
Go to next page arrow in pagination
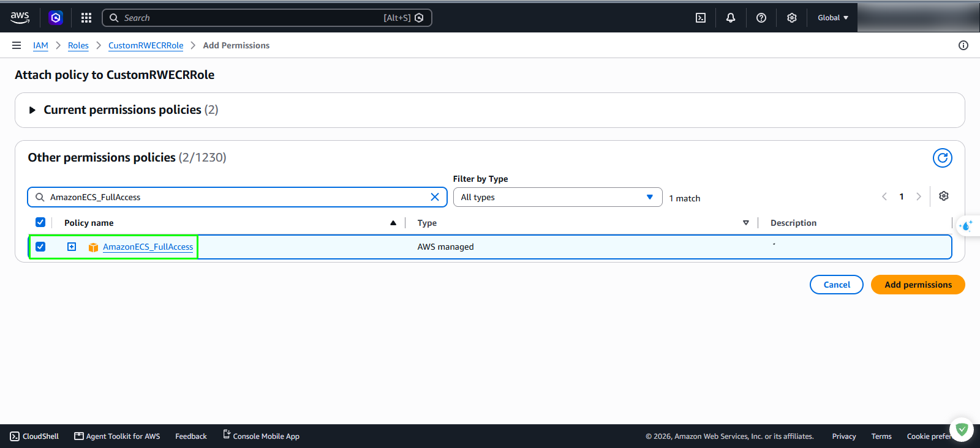[919, 196]
